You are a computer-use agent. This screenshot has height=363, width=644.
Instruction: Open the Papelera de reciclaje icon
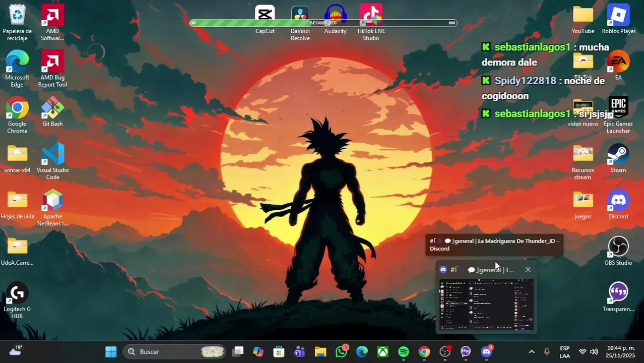17,23
